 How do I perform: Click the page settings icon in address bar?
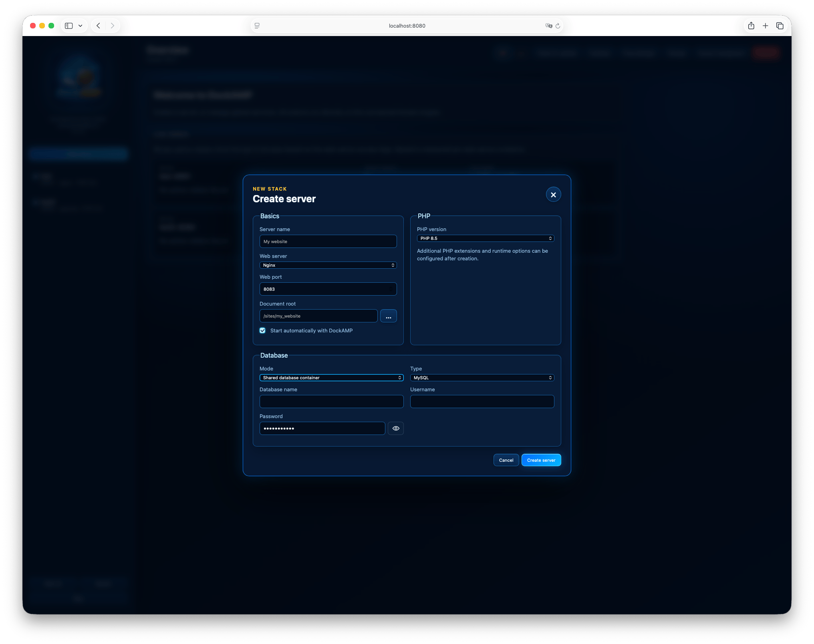(x=257, y=26)
